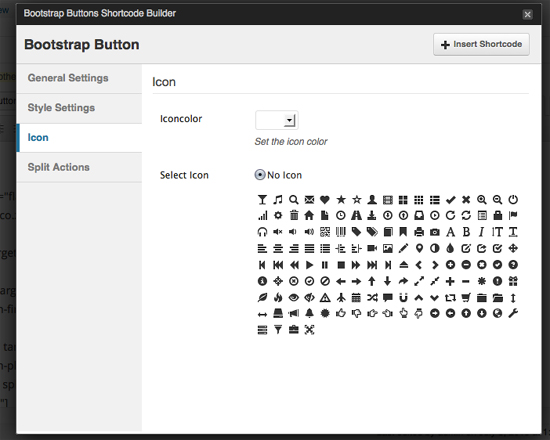
Task: Click the Insert Shortcode button
Action: [481, 45]
